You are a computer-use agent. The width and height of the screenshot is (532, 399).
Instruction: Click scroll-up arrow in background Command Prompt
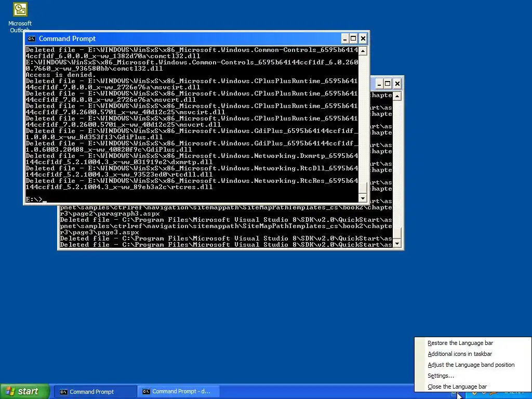coord(397,96)
